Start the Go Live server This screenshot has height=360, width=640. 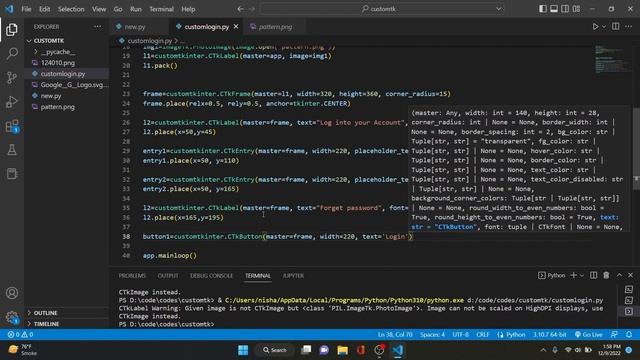coord(589,335)
